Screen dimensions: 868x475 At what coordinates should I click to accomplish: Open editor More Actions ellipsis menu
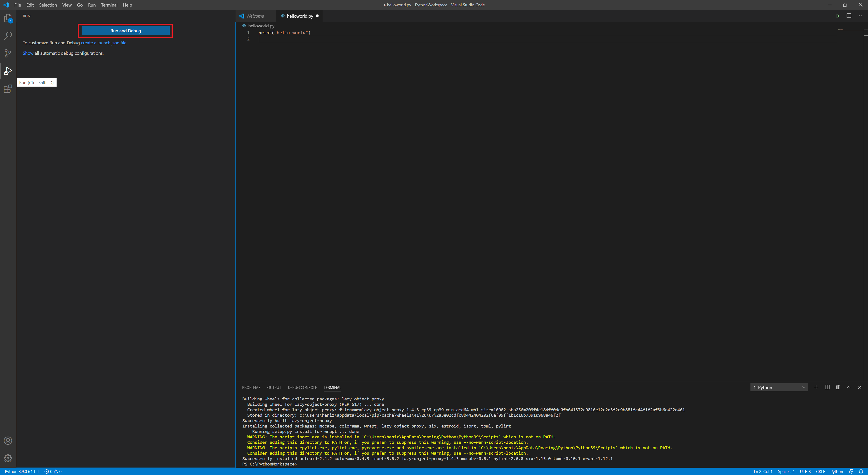860,16
